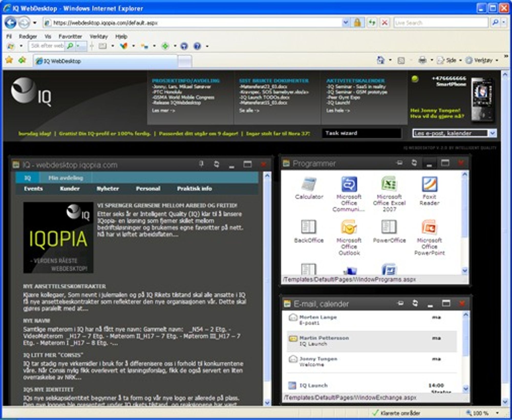The height and width of the screenshot is (420, 512).
Task: Click the Live Search input box
Action: click(x=441, y=23)
